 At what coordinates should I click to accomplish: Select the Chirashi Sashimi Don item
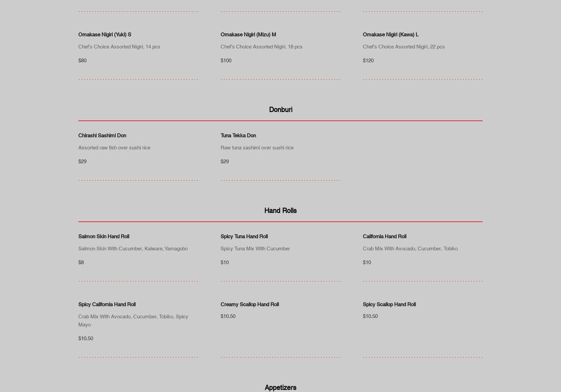tap(102, 136)
